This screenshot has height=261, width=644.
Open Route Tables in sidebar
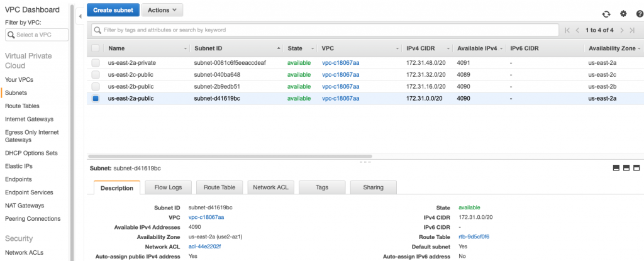pos(22,106)
